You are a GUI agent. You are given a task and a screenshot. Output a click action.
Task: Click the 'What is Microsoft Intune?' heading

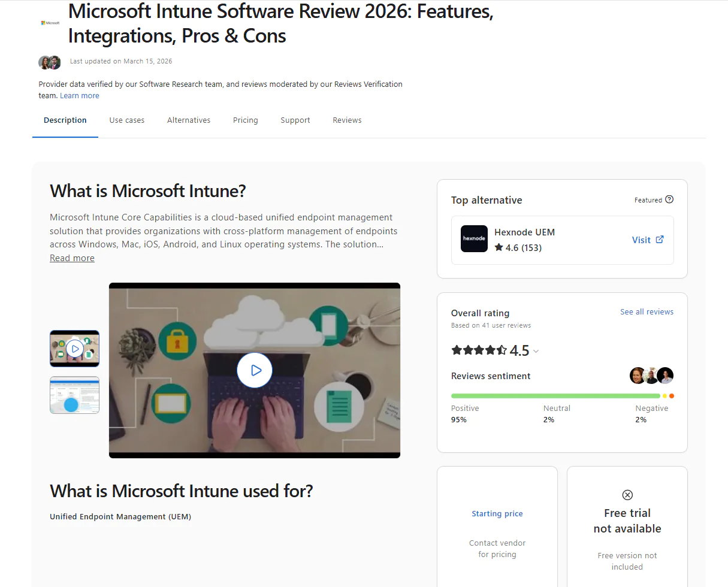click(148, 191)
